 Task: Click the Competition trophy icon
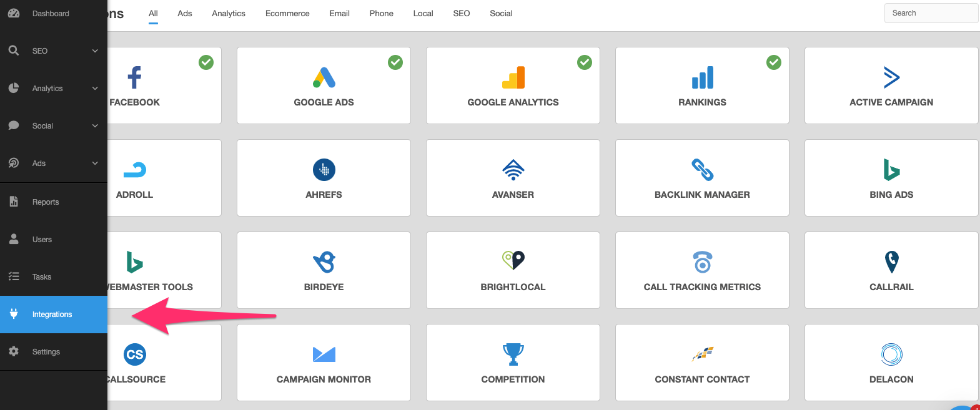click(x=513, y=354)
